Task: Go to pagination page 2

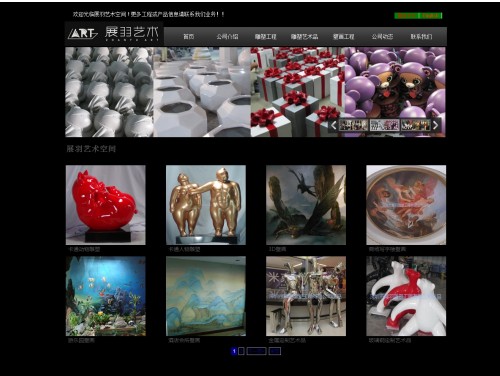Action: coord(241,351)
